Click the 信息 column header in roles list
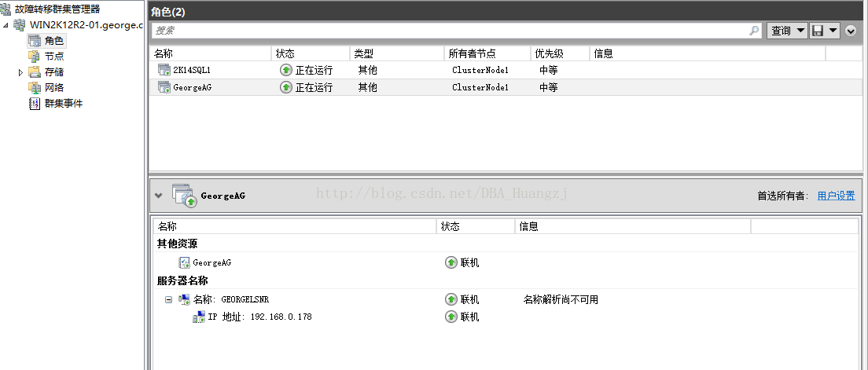Viewport: 868px width, 370px height. click(708, 53)
